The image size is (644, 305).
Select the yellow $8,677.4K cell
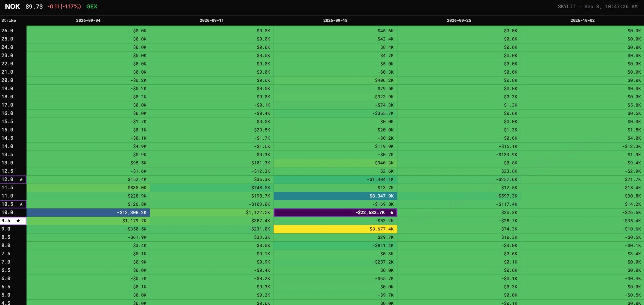335,229
